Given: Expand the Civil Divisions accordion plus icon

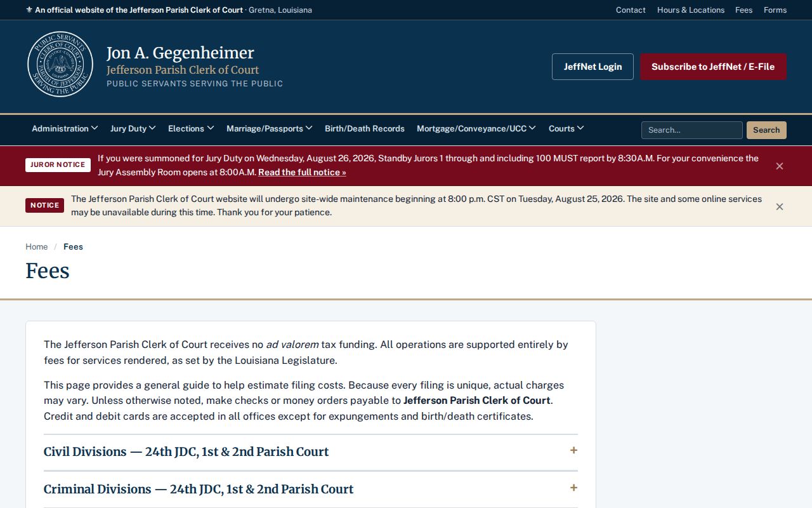Looking at the screenshot, I should coord(573,450).
